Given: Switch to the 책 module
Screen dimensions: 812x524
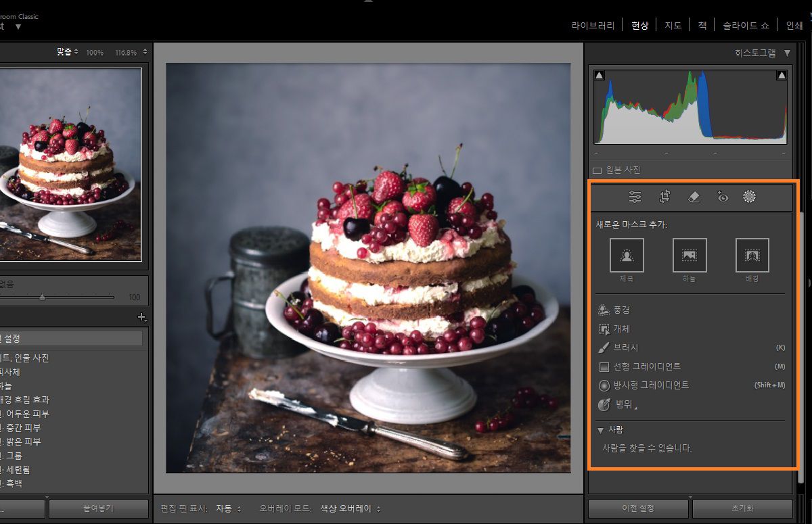Looking at the screenshot, I should coord(702,25).
